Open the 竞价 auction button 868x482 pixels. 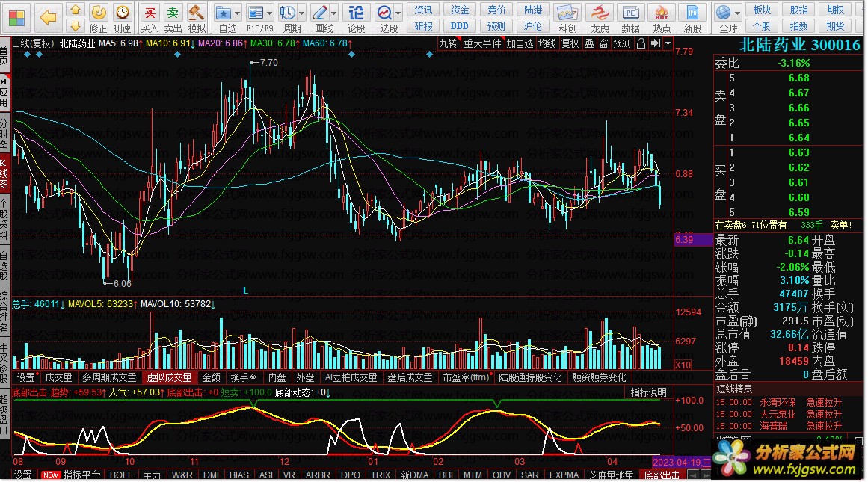point(496,10)
